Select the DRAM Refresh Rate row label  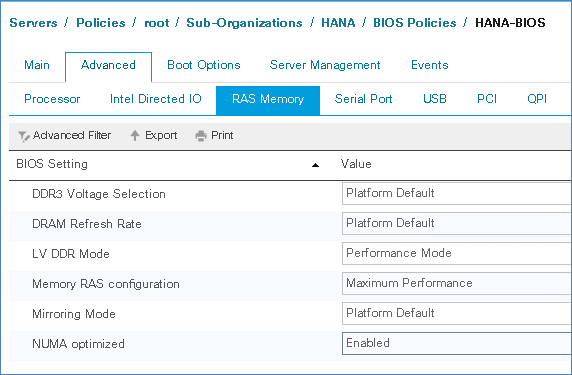(87, 224)
